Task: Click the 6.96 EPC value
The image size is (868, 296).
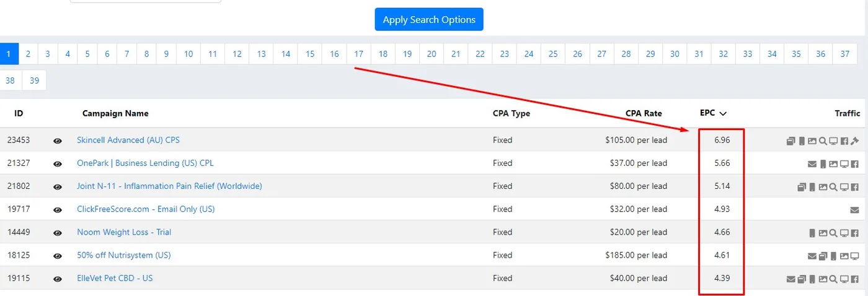Action: [x=722, y=140]
